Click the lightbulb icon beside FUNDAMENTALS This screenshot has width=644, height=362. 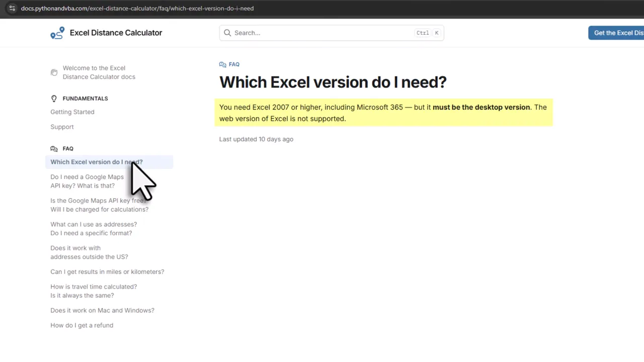pos(54,98)
